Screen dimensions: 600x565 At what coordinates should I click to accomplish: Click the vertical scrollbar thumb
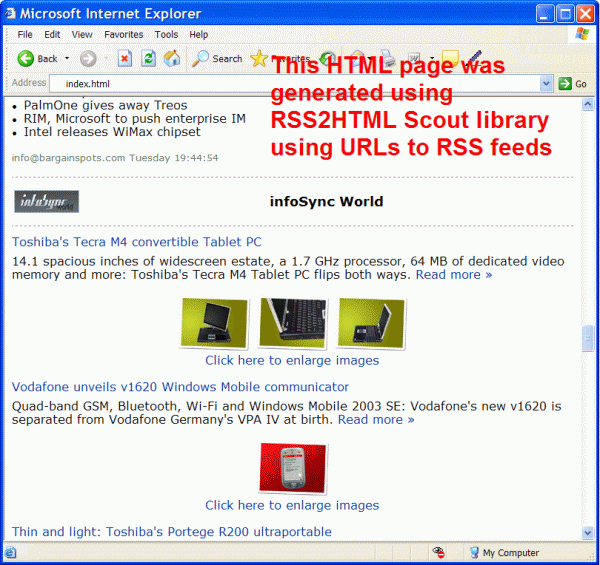tap(587, 339)
